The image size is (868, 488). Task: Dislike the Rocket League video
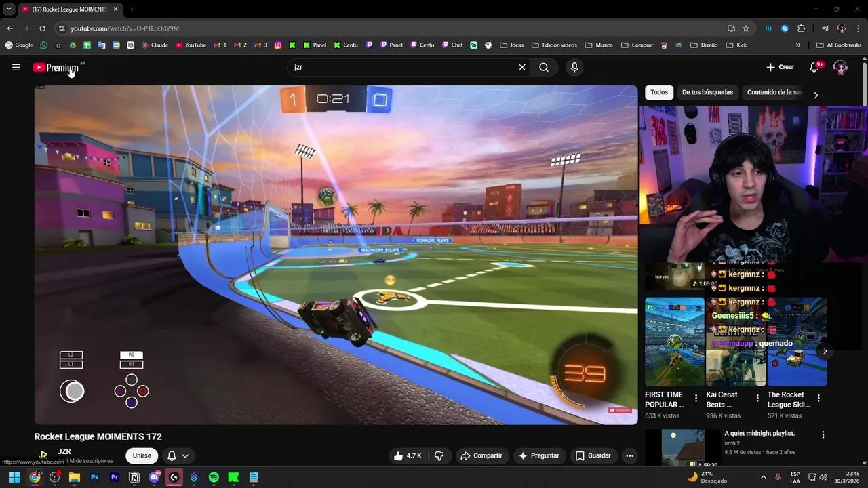[439, 455]
